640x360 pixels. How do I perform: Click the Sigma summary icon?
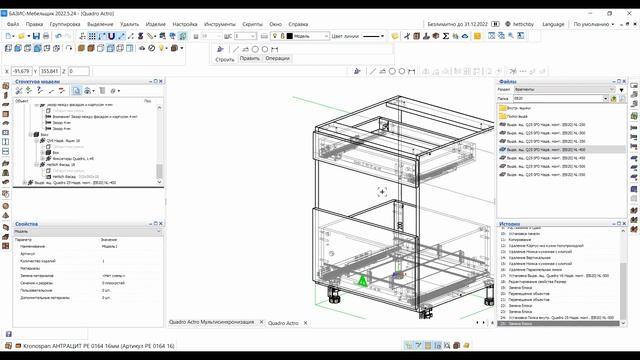coord(446,36)
